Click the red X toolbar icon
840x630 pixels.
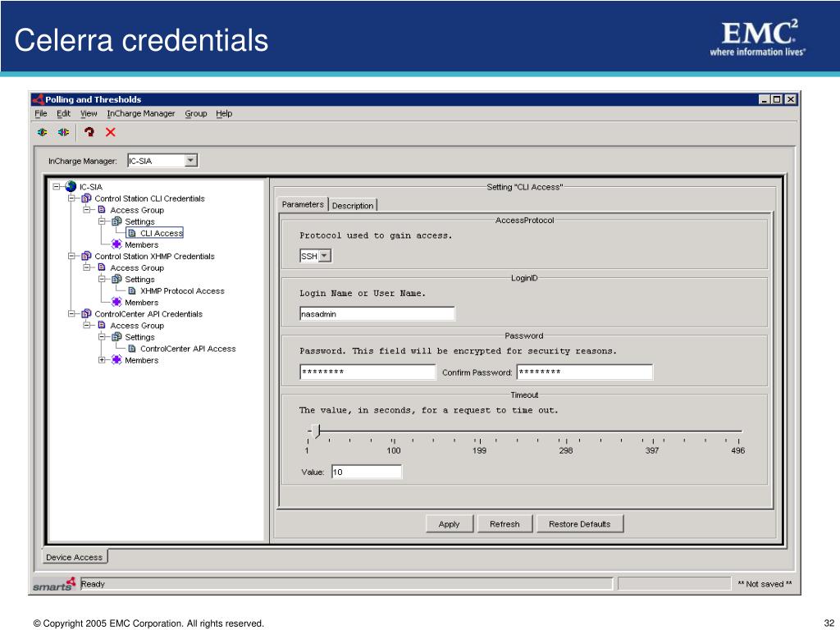(111, 132)
